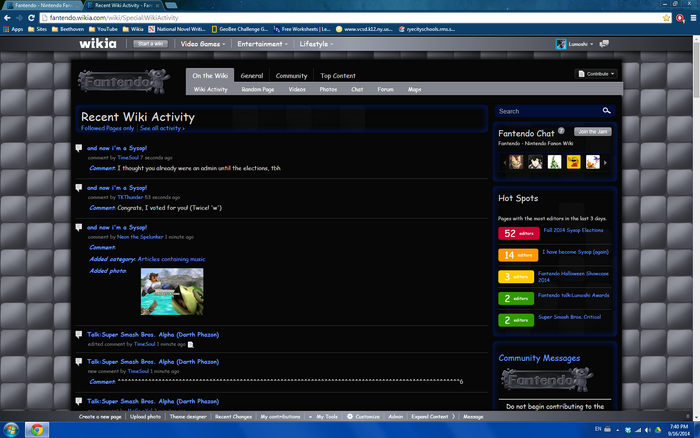
Task: Open TKThunder's user profile link
Action: [130, 197]
